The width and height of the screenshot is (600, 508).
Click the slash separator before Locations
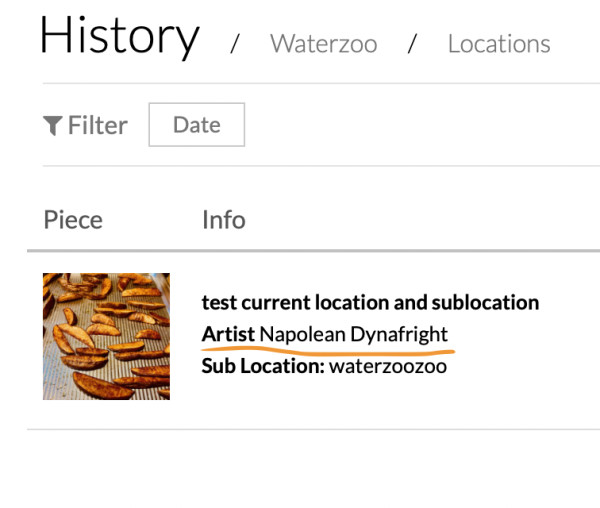[412, 44]
